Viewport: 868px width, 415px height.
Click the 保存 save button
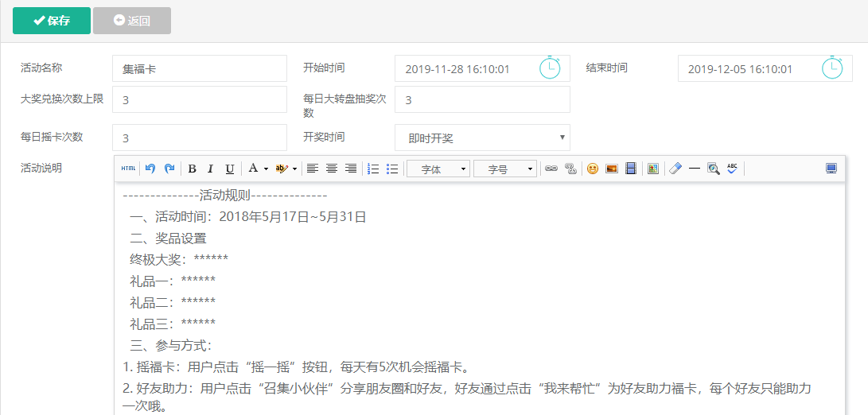coord(52,21)
